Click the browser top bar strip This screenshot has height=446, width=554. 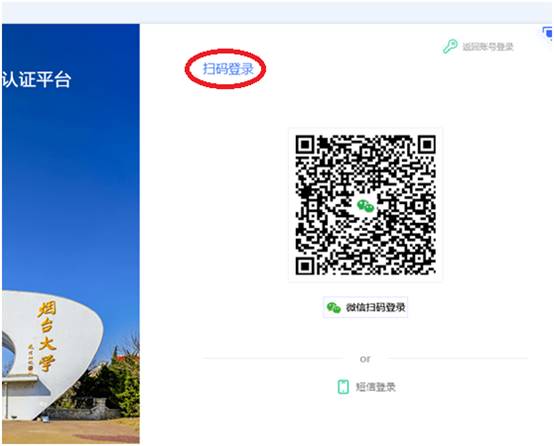[277, 12]
